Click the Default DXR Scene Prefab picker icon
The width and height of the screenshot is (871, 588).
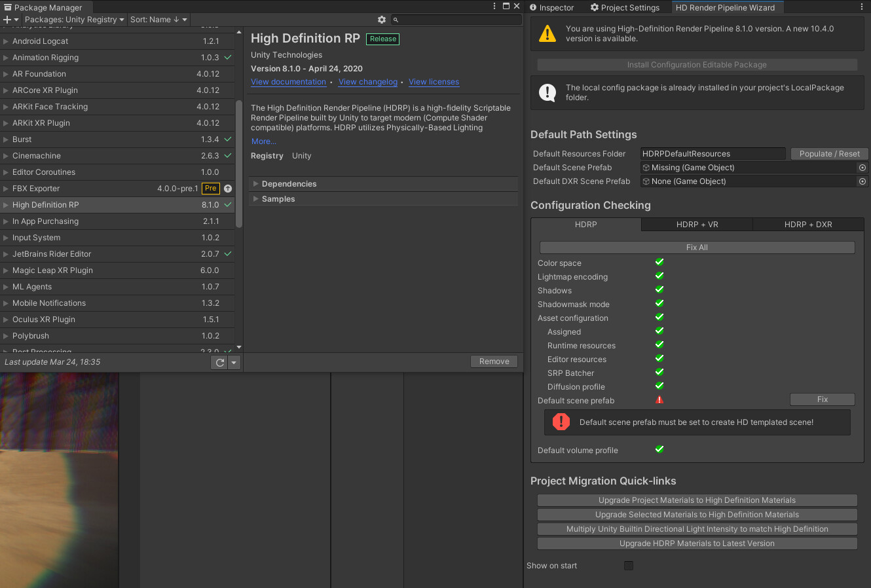(x=862, y=181)
